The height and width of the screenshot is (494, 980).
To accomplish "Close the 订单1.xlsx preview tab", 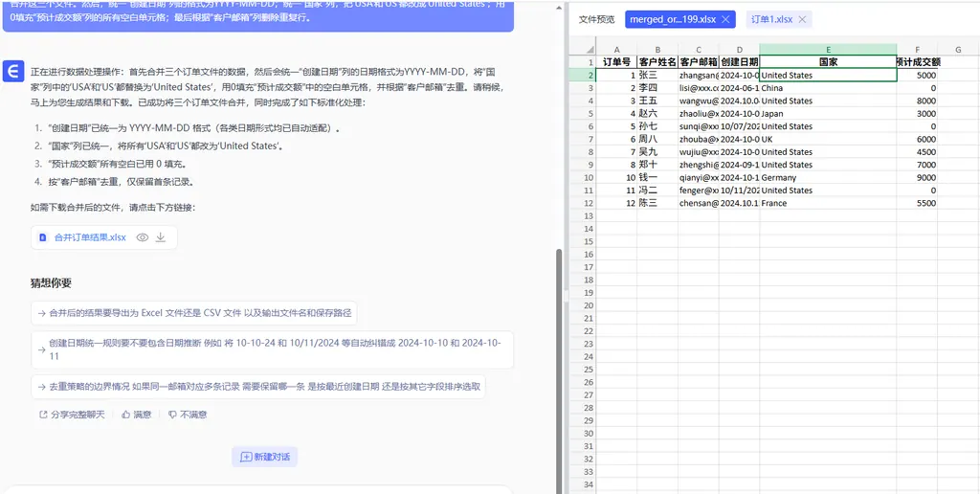I will point(802,19).
